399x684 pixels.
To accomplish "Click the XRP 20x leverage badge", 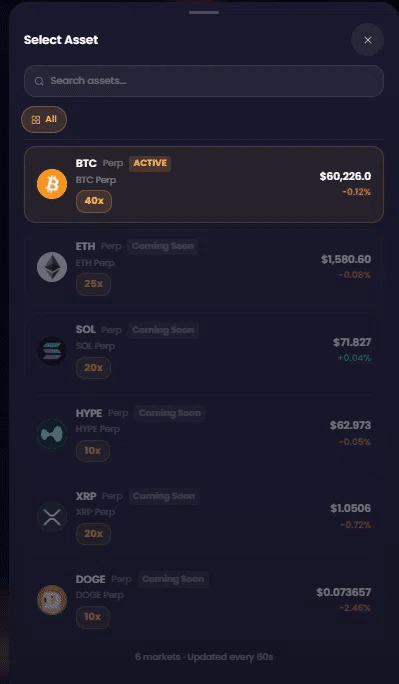I will (x=93, y=534).
